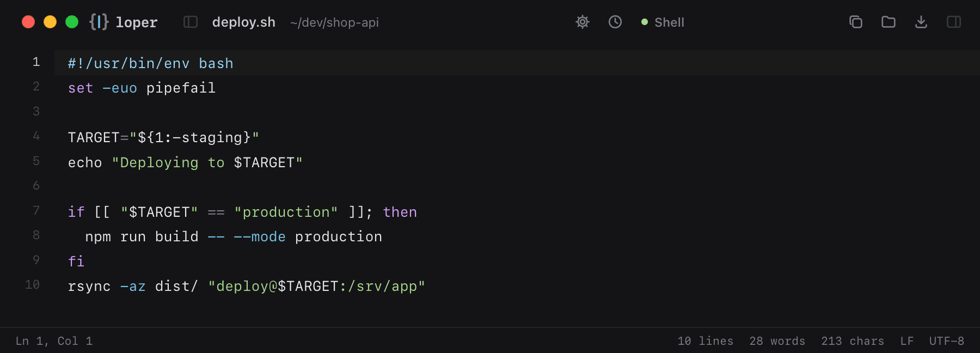Click the 213 chars status entry
980x353 pixels.
(x=853, y=341)
